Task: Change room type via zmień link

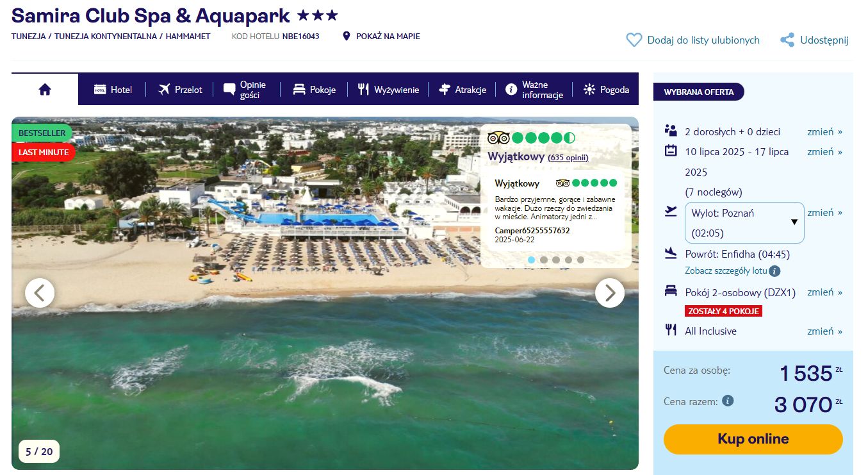Action: click(x=824, y=292)
